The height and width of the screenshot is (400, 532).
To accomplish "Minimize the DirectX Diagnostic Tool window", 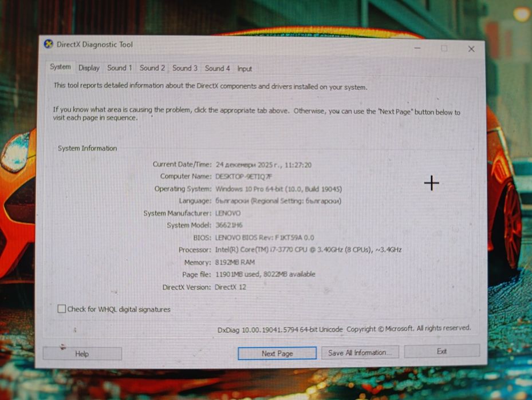I will pos(417,48).
